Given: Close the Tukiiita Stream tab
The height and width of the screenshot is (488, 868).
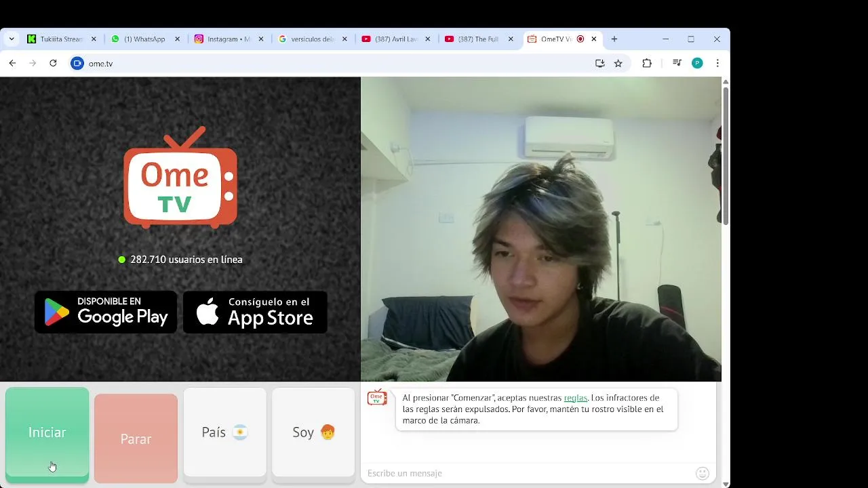Looking at the screenshot, I should [94, 39].
